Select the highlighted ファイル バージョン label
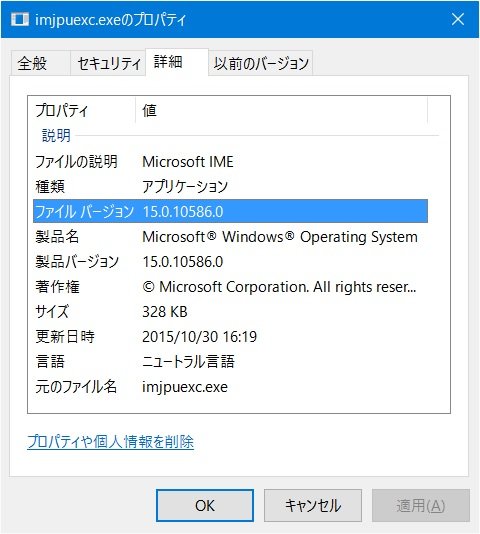The height and width of the screenshot is (534, 480). click(x=84, y=211)
